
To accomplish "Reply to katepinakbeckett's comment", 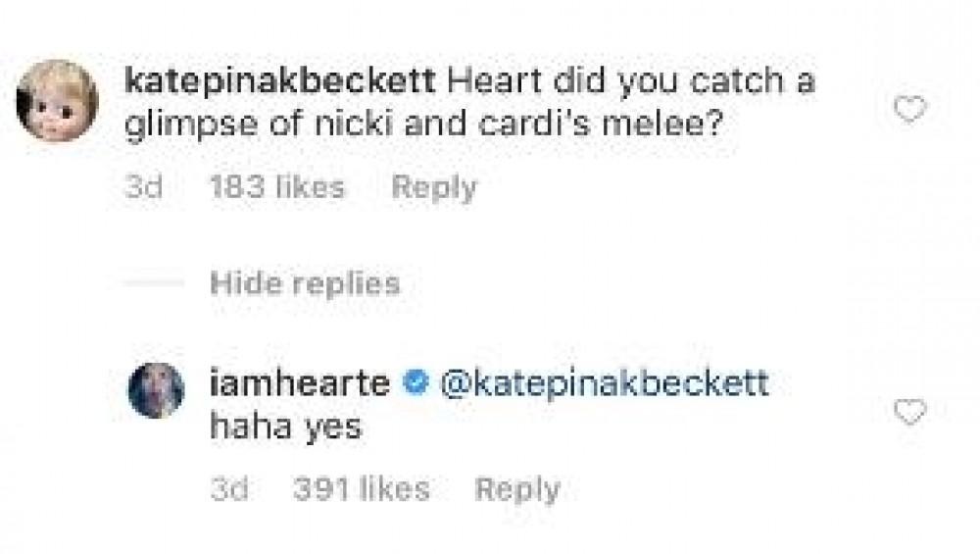I will click(433, 187).
